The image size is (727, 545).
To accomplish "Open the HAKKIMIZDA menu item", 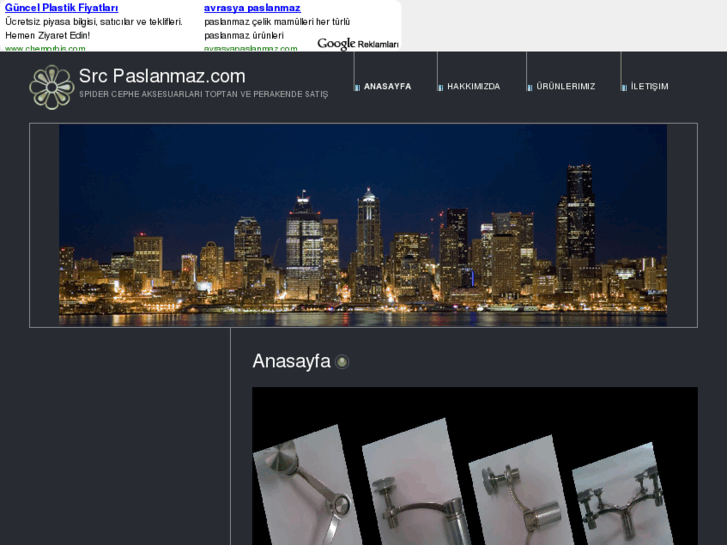I will pyautogui.click(x=473, y=86).
